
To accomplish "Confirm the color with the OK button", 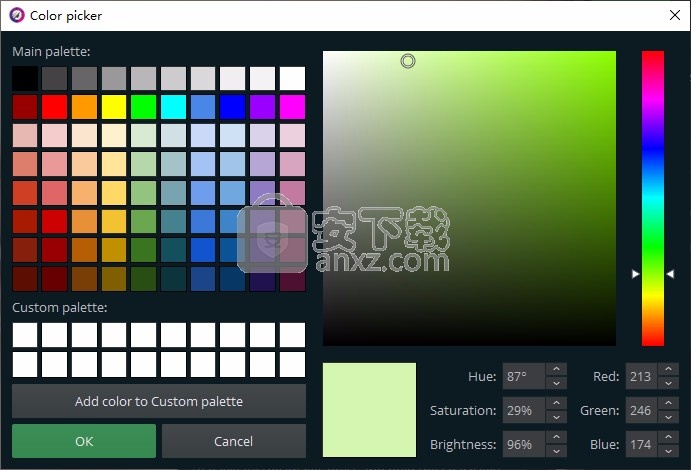I will [84, 441].
